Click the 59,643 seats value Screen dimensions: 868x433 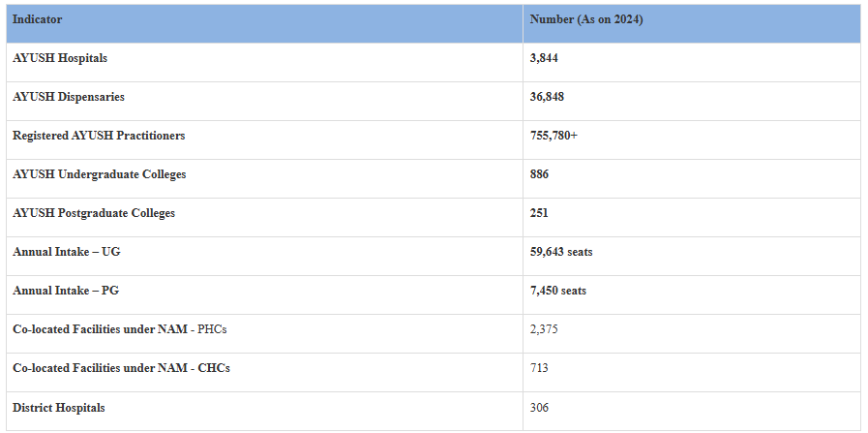point(561,252)
